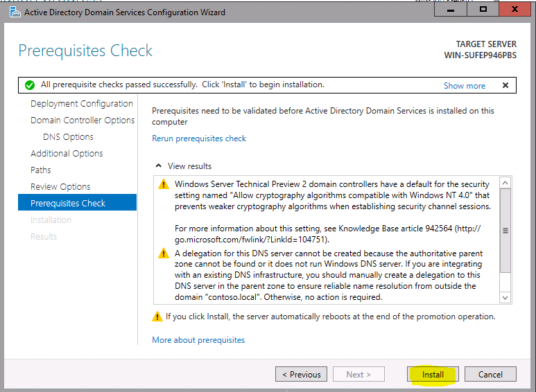Click the "contoso.local" domain text
This screenshot has height=392, width=536.
234,297
